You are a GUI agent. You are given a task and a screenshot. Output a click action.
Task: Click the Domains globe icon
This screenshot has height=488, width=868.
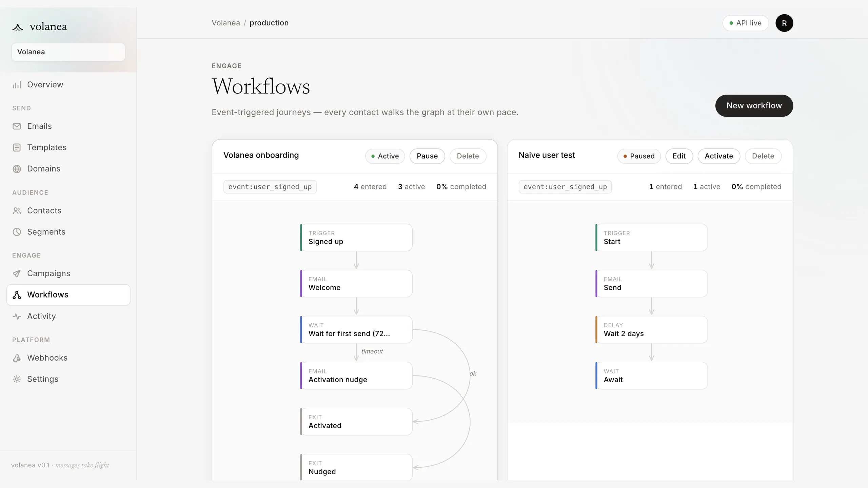(x=17, y=169)
